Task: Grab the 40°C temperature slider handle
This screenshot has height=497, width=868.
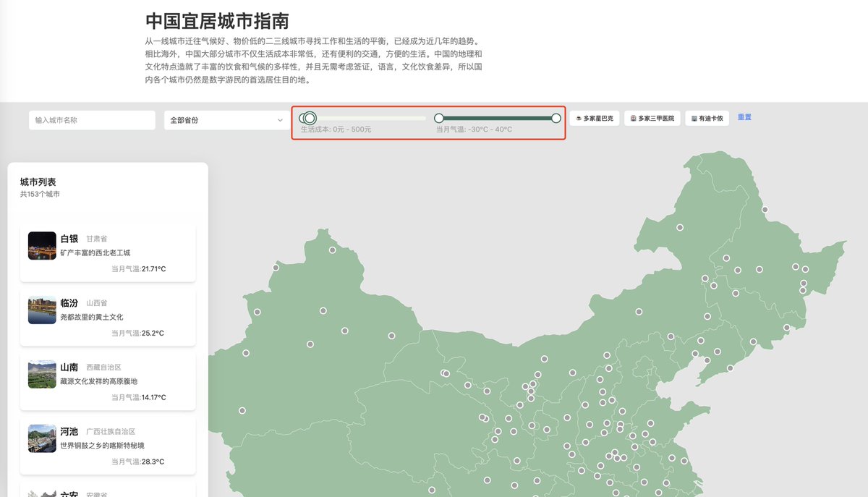Action: pyautogui.click(x=556, y=118)
